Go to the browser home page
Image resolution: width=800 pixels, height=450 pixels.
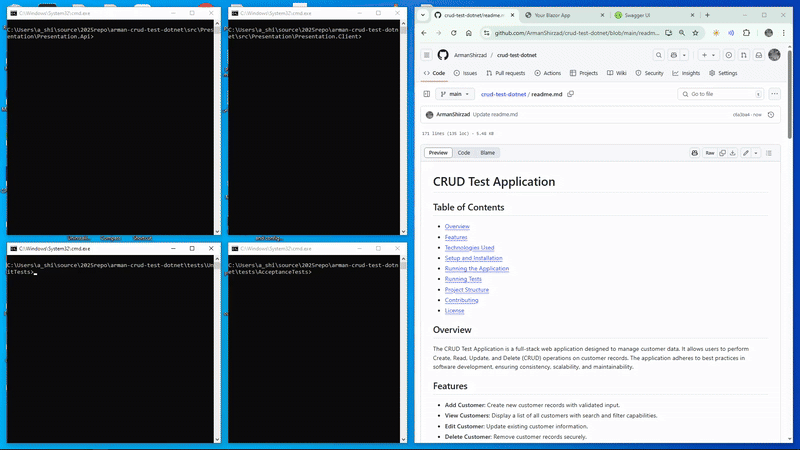click(x=468, y=33)
